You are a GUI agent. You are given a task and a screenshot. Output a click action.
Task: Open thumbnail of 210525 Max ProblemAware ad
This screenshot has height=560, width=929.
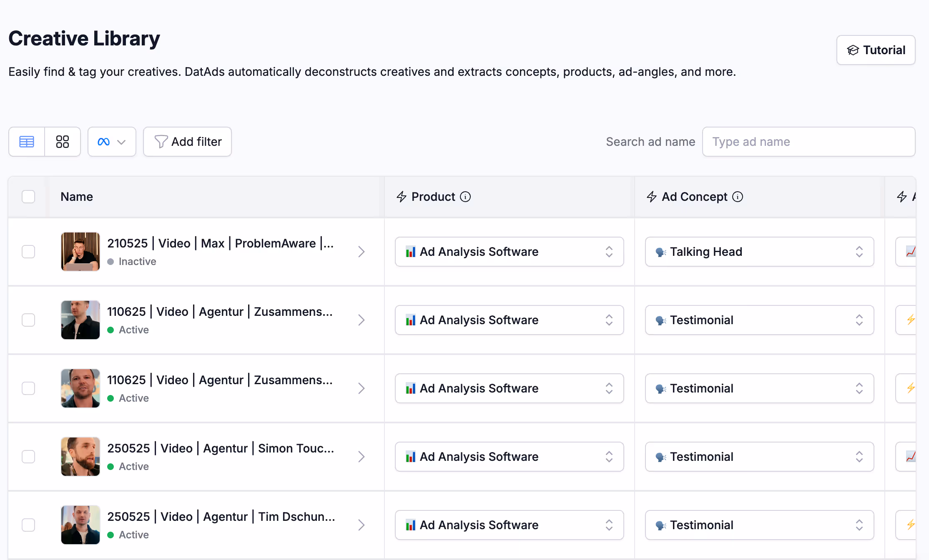click(x=80, y=252)
